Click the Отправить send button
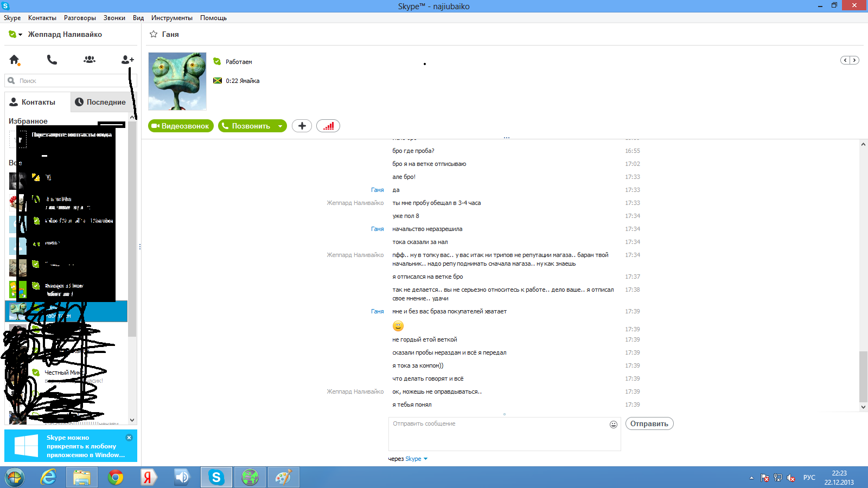The height and width of the screenshot is (488, 868). 649,423
